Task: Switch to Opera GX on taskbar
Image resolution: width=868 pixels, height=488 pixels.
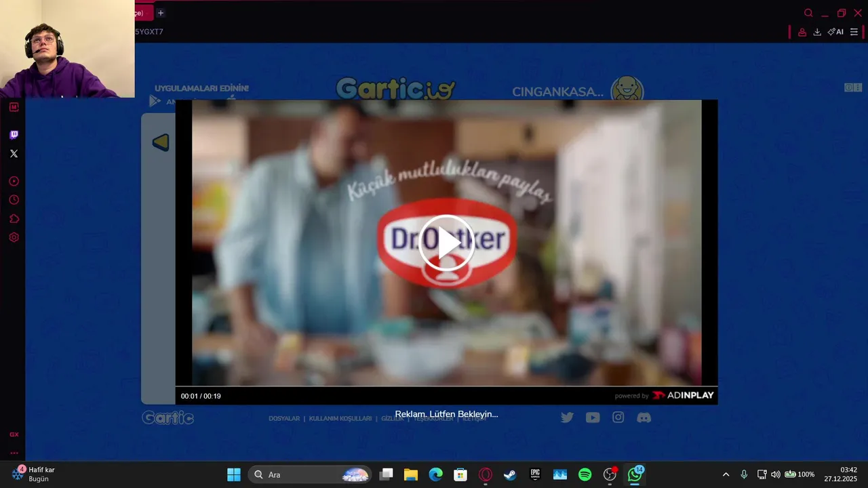Action: point(486,474)
